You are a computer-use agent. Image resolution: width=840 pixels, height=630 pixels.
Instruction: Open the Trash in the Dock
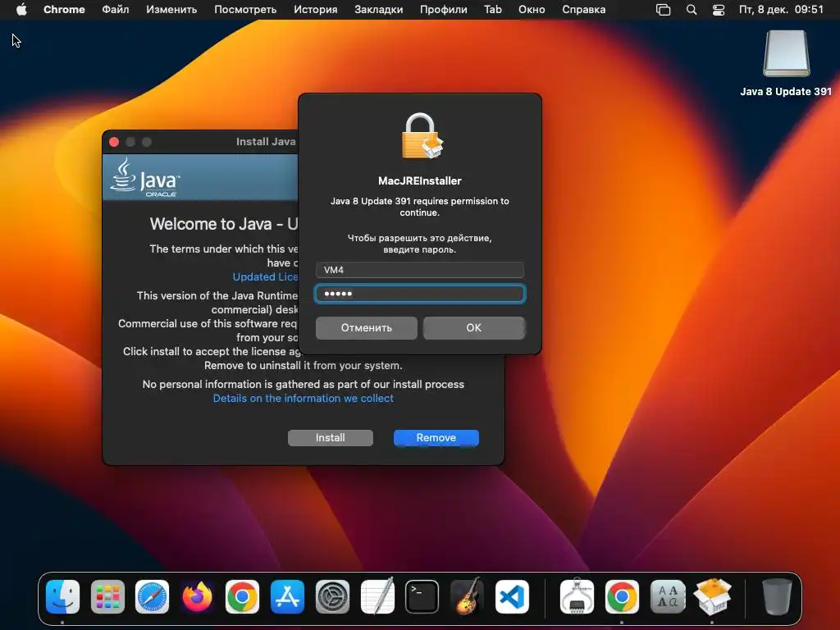pyautogui.click(x=777, y=597)
